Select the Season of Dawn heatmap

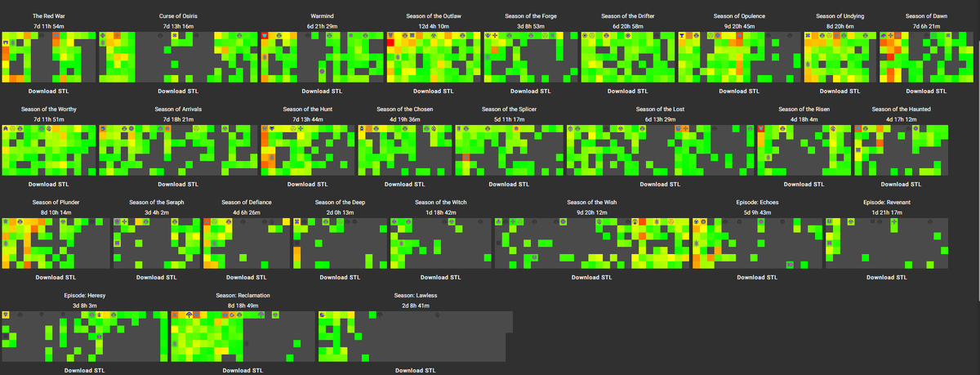pos(926,57)
